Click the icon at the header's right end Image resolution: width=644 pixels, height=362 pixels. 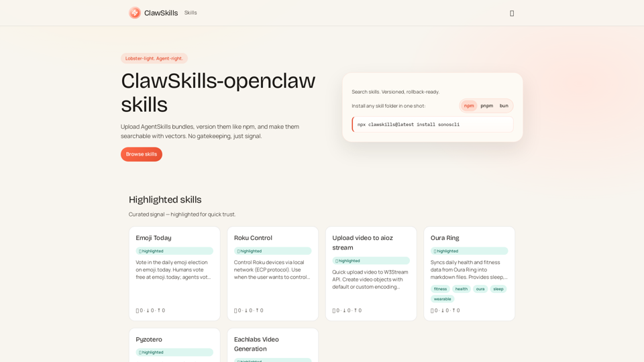(512, 13)
